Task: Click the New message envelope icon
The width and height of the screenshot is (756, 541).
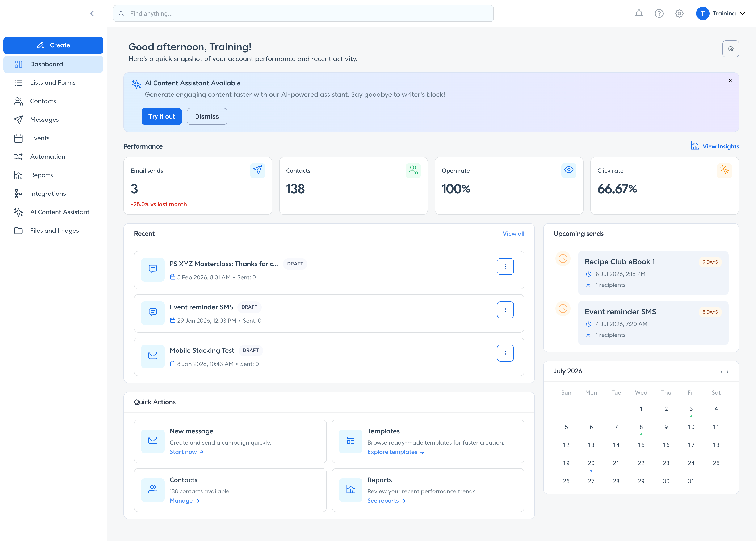Action: [153, 441]
